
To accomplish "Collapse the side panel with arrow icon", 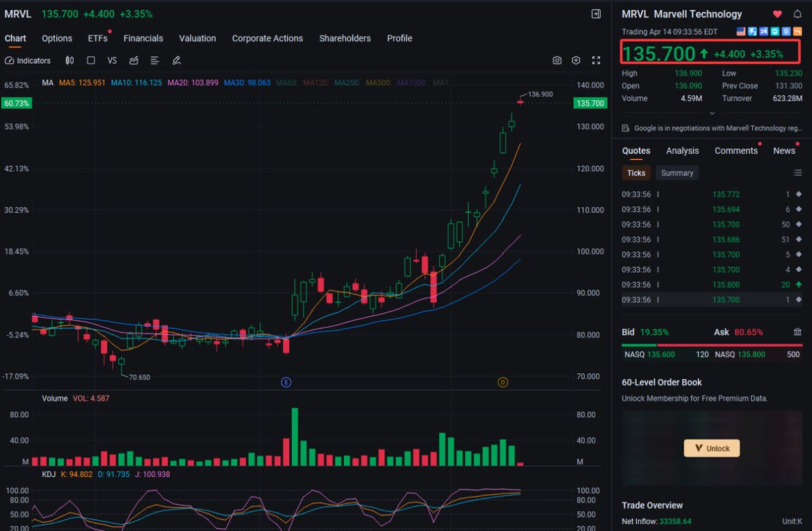I will point(595,14).
